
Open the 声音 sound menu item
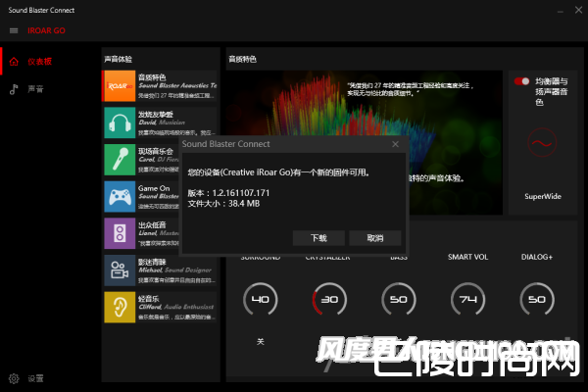[x=35, y=89]
